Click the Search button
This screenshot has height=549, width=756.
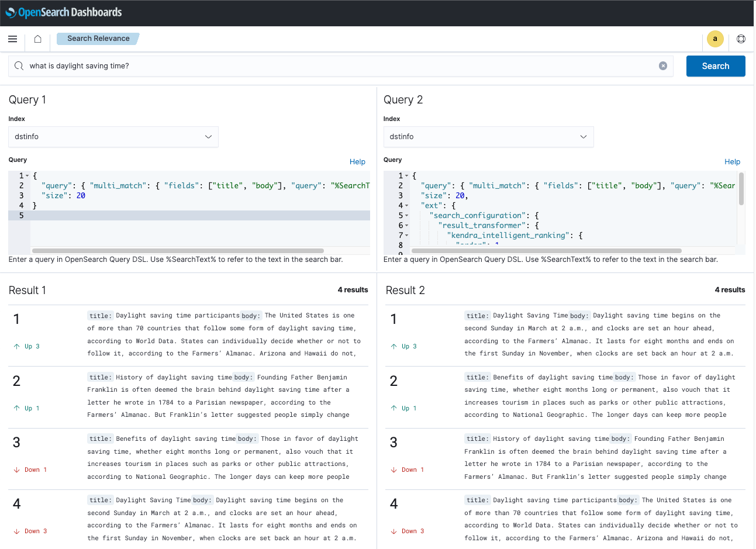tap(716, 66)
